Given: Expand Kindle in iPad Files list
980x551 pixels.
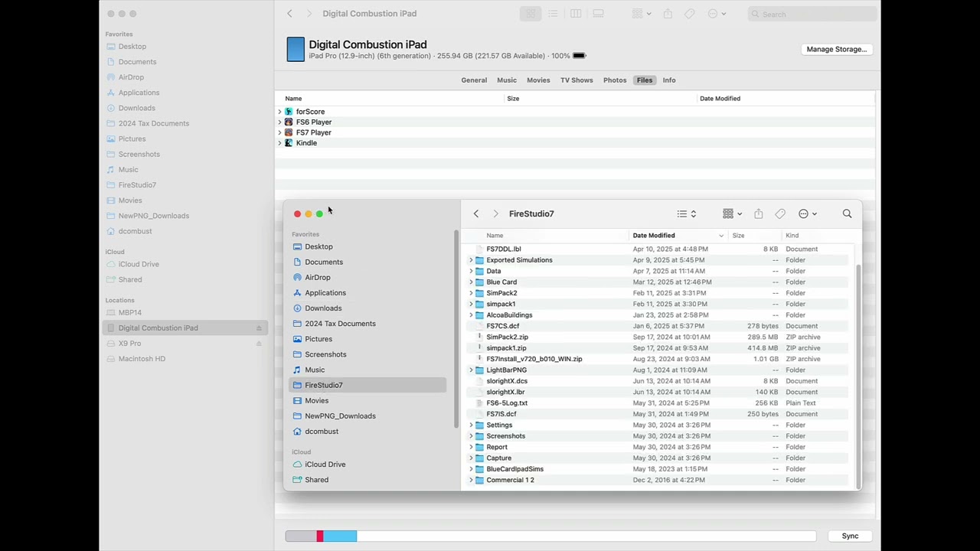Looking at the screenshot, I should 279,143.
